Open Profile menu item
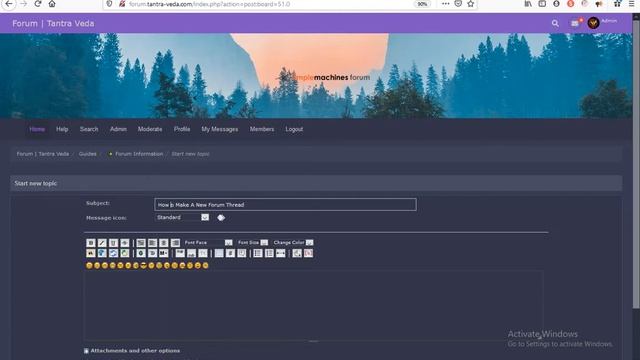 click(x=182, y=129)
